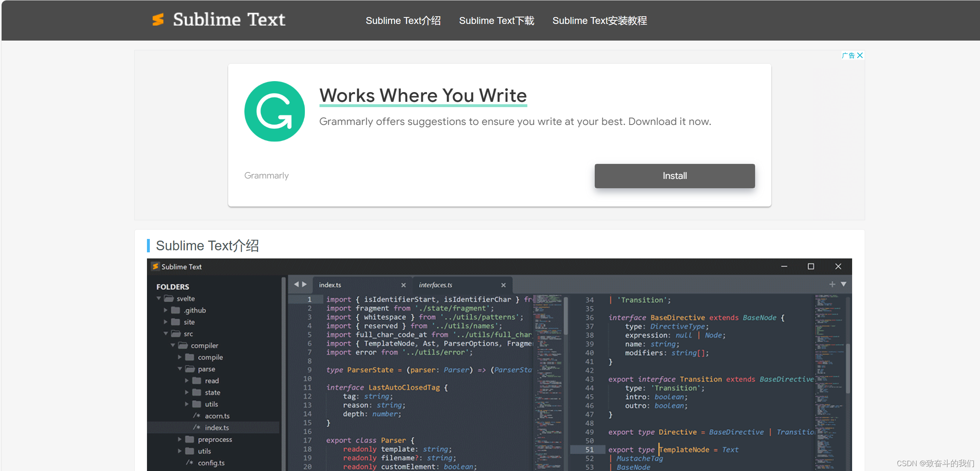Close the index.ts tab

(x=404, y=285)
